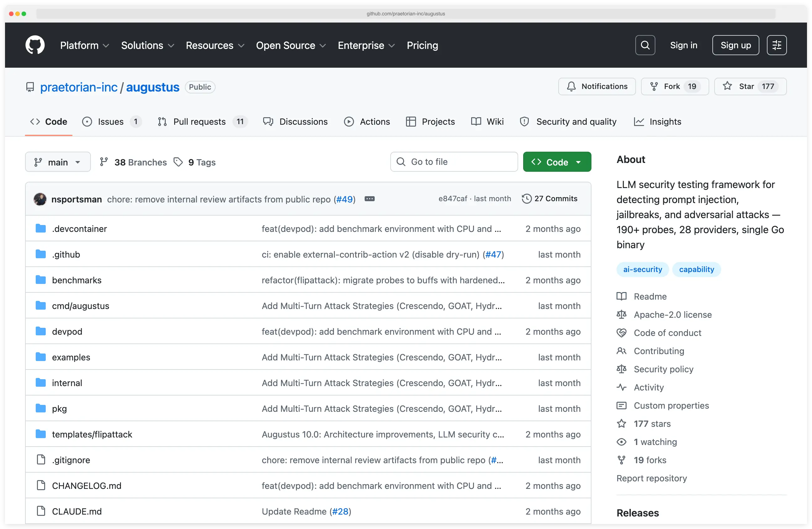This screenshot has width=812, height=529.
Task: Click the tag icon next to 9 Tags
Action: [178, 162]
